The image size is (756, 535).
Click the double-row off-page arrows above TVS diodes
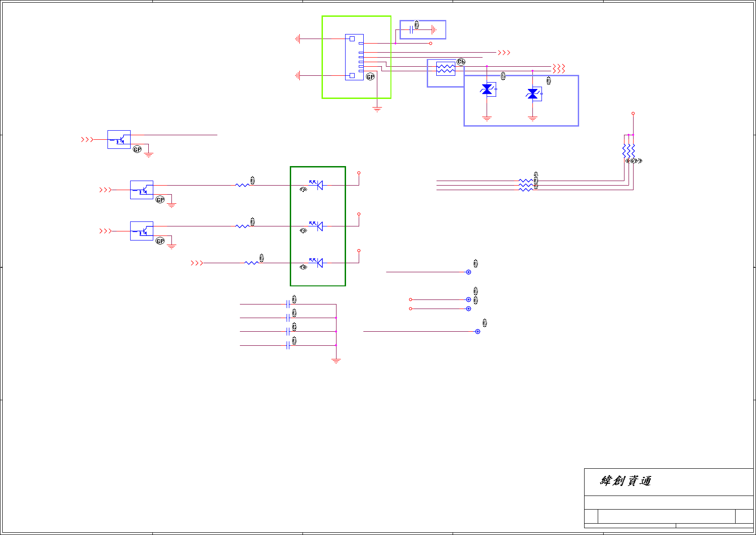click(559, 69)
